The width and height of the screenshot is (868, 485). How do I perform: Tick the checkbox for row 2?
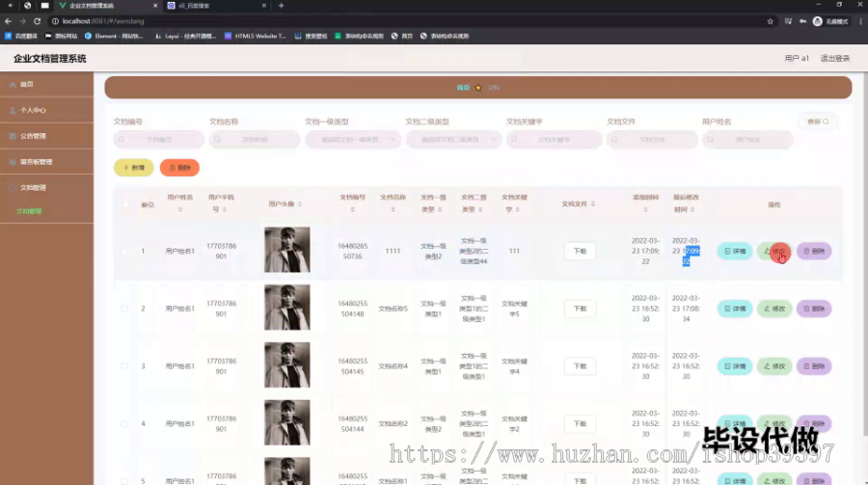pyautogui.click(x=124, y=309)
